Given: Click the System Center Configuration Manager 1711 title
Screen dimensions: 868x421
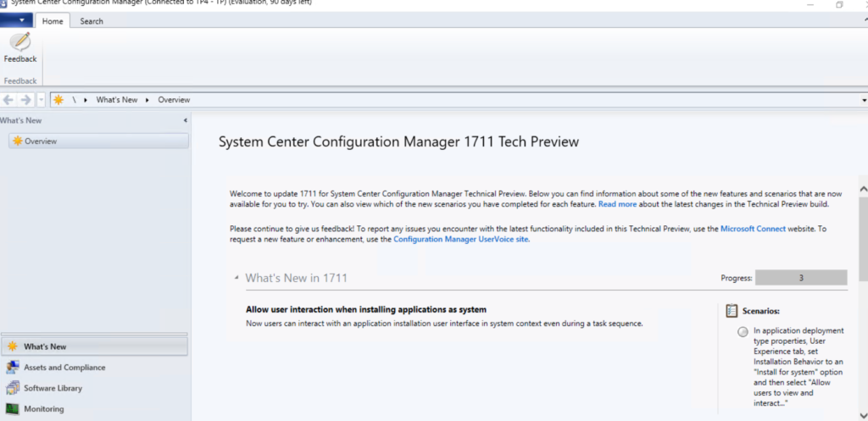Looking at the screenshot, I should pos(398,141).
